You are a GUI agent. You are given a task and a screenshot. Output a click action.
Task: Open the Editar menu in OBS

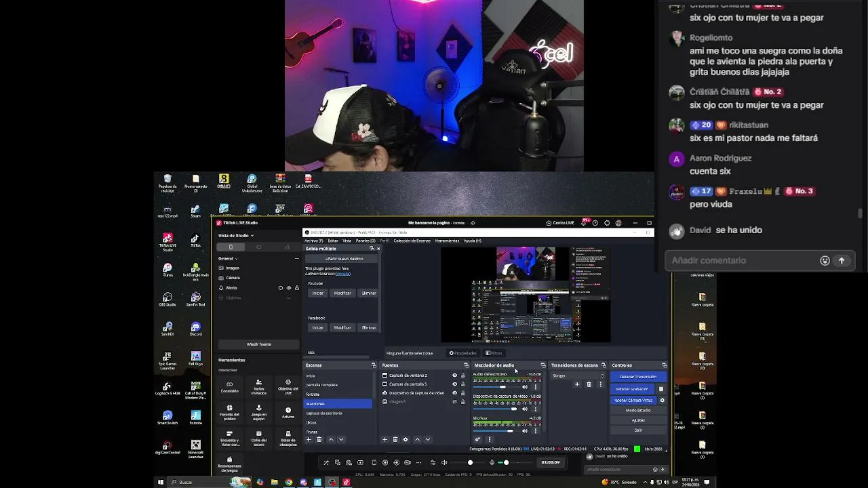[333, 241]
